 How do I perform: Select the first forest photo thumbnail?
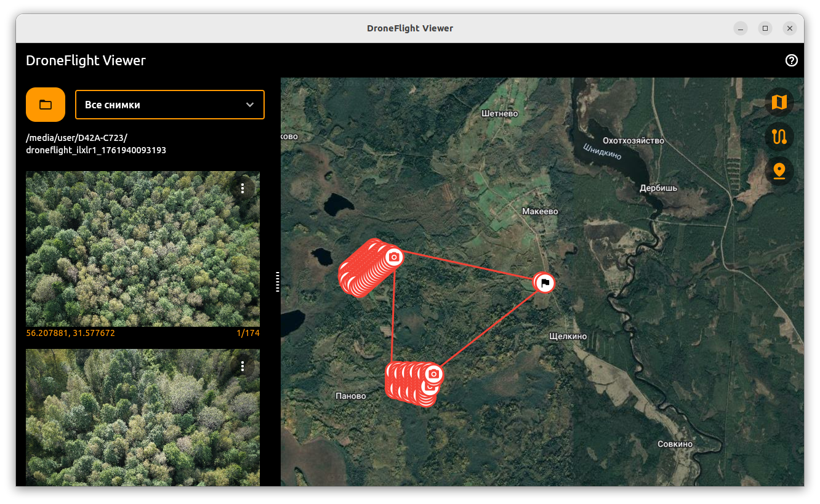142,249
